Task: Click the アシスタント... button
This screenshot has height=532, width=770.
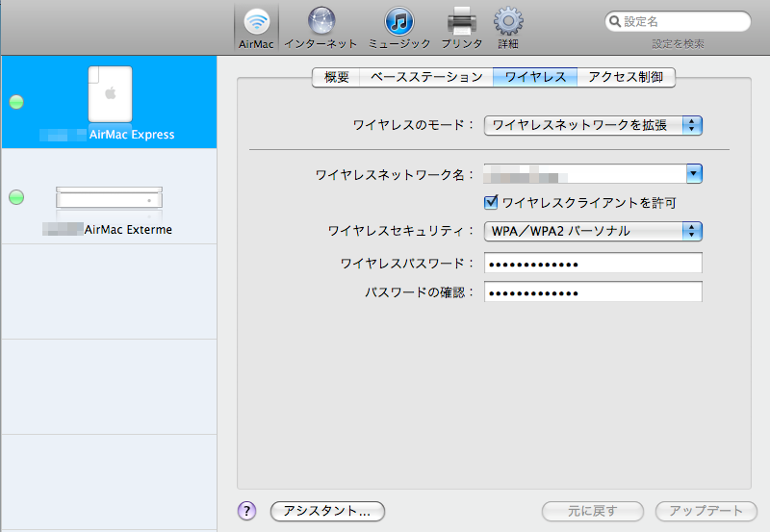Action: (327, 511)
